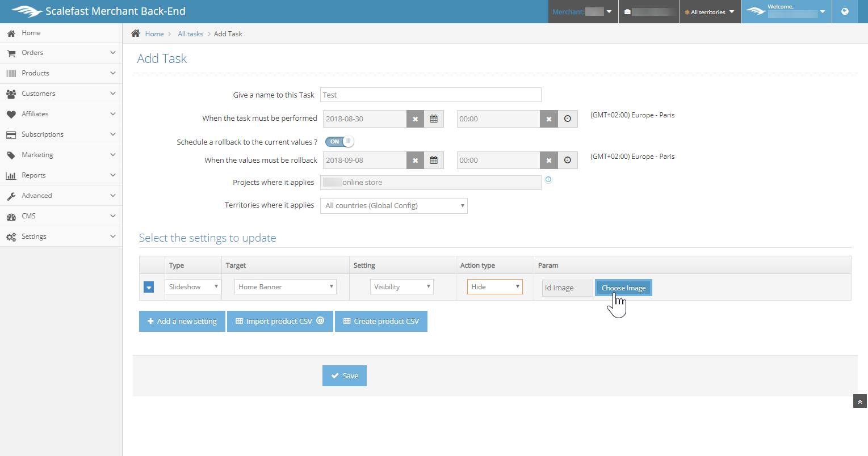Click Add a new setting button

[182, 322]
